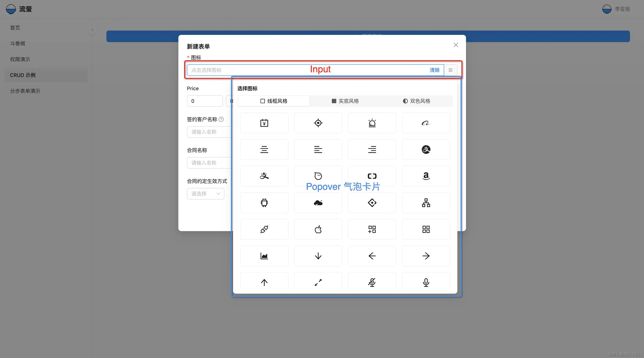Screen dimensions: 644x358
Task: Select the Amazon brand icon
Action: pyautogui.click(x=426, y=176)
